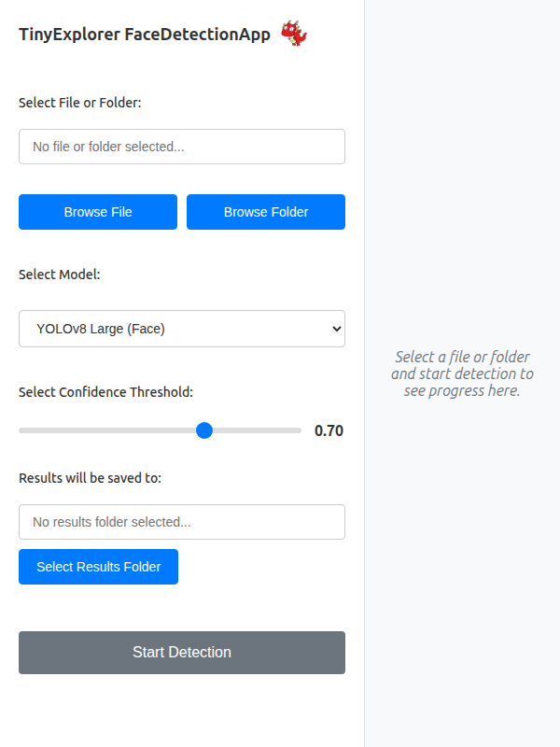Hit the Start Detection button

tap(182, 653)
